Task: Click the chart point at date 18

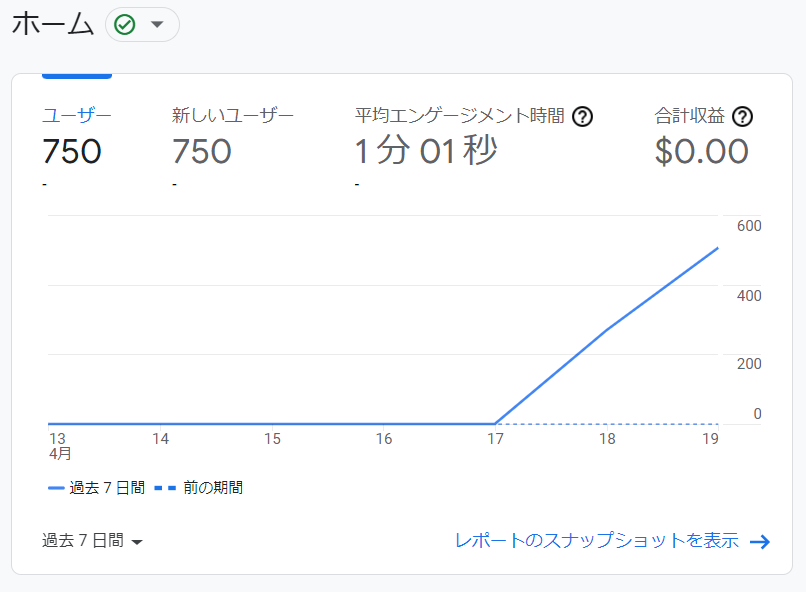Action: [607, 330]
